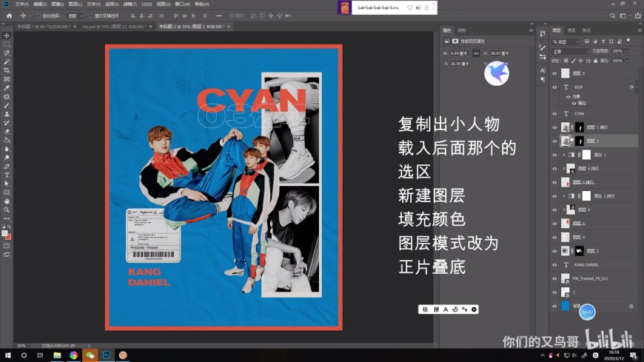The image size is (644, 362).
Task: Select the Brush tool
Action: [7, 106]
